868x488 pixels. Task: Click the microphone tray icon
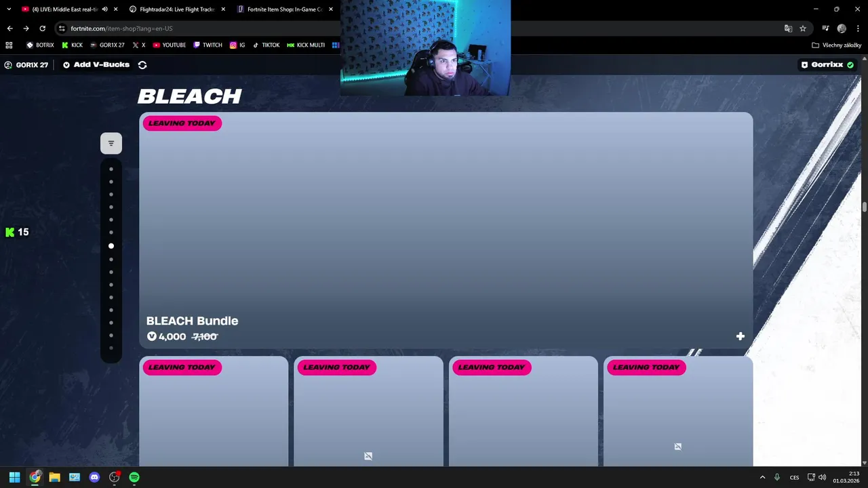[777, 477]
